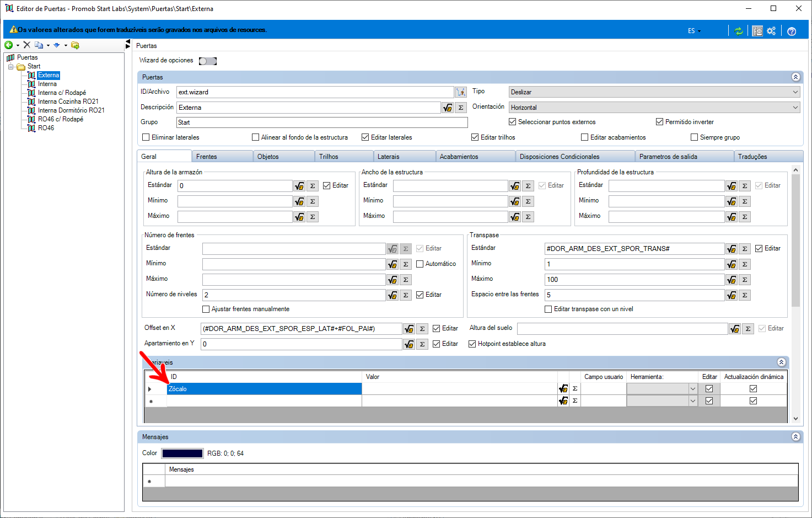Open the Trilhos tab

click(x=345, y=157)
